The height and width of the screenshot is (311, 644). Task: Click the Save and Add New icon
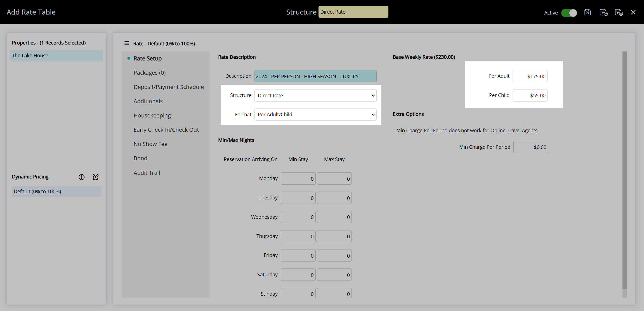(x=603, y=12)
